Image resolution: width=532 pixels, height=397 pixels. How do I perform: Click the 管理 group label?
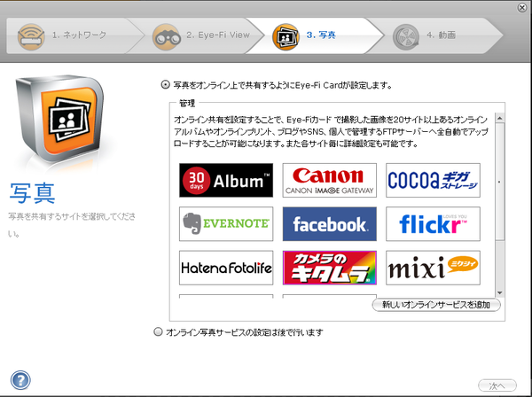tap(187, 103)
